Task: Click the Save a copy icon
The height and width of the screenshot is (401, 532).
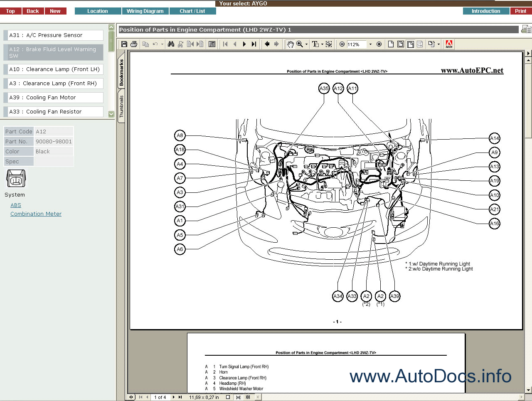Action: (x=124, y=44)
